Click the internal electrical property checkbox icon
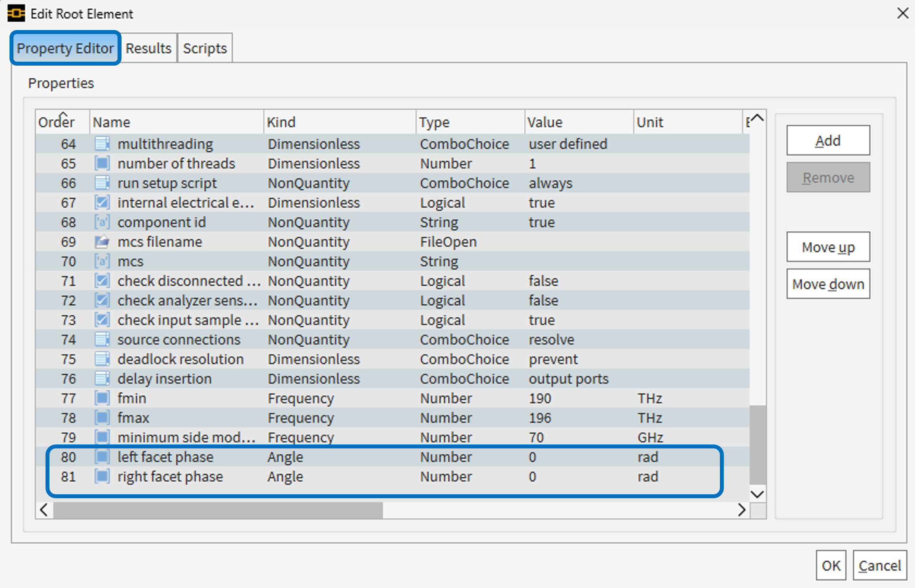This screenshot has width=915, height=588. point(102,202)
